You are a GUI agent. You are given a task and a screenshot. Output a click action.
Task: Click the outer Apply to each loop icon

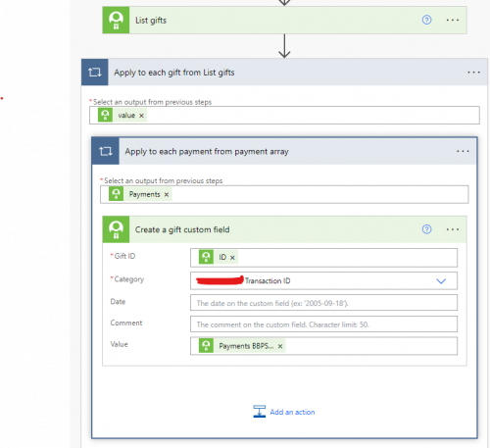95,73
